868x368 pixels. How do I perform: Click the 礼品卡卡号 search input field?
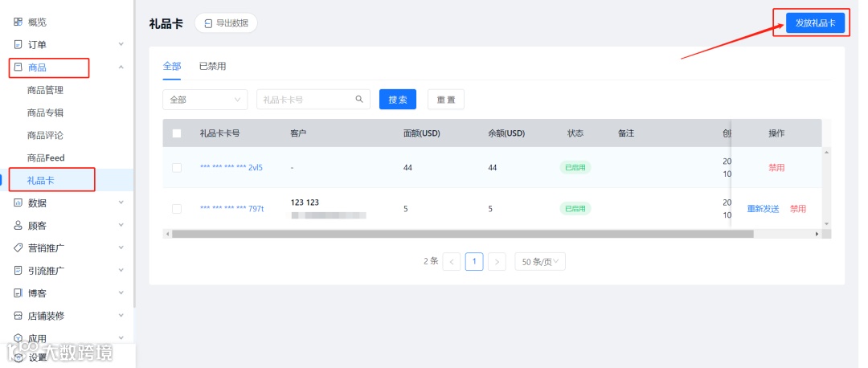tap(313, 100)
